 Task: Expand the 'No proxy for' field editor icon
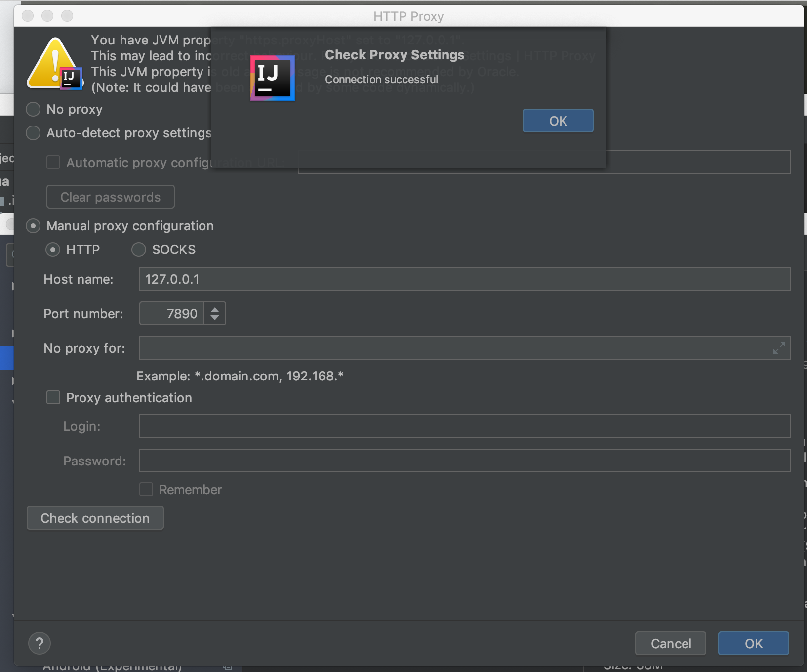(x=779, y=347)
